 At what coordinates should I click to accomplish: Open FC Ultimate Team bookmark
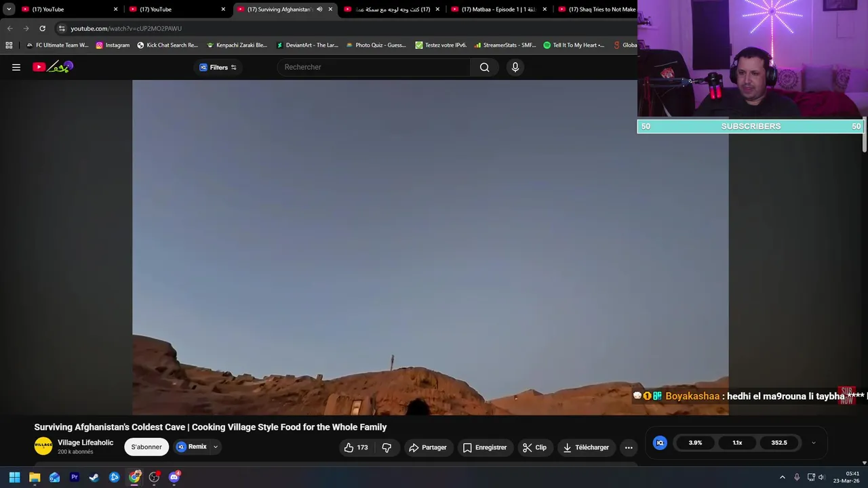57,45
